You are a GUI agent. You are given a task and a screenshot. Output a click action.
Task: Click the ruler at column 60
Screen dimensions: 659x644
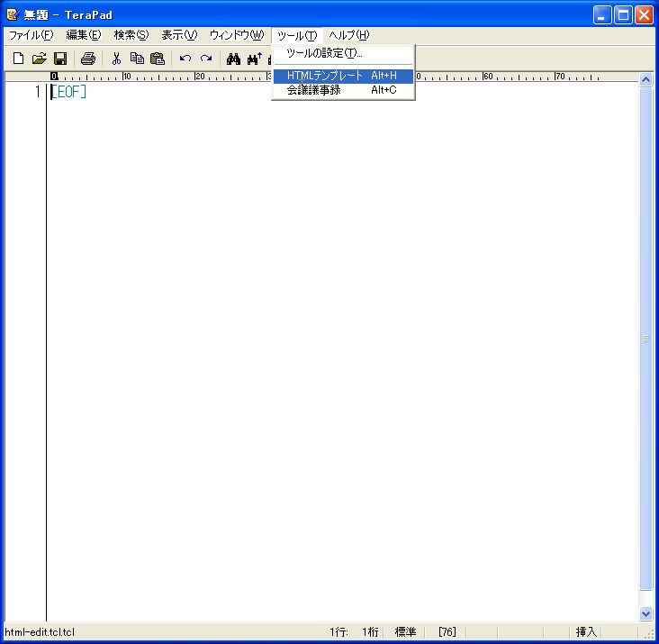click(x=488, y=77)
